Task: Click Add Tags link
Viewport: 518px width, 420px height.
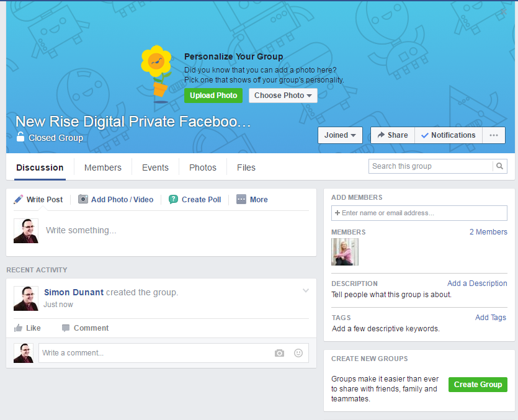Action: tap(491, 318)
